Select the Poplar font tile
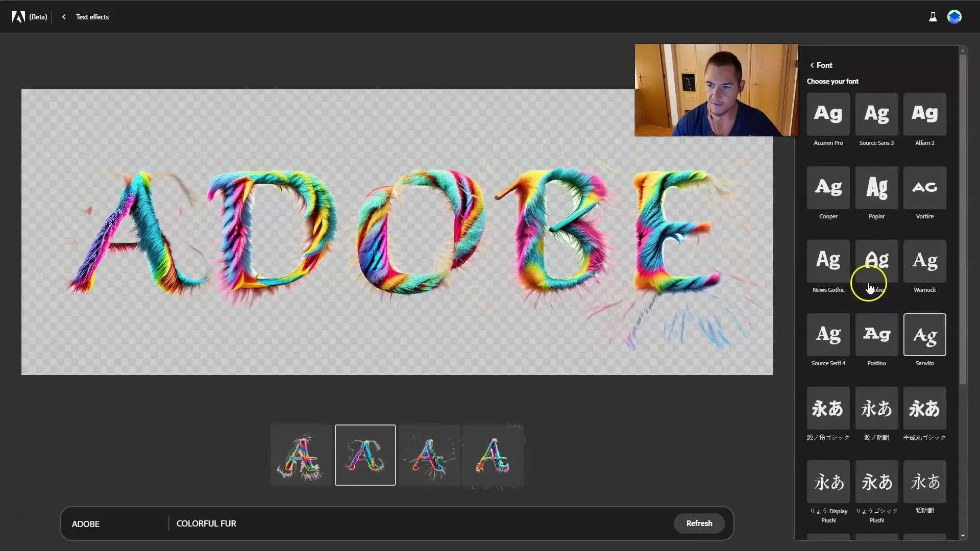Image resolution: width=980 pixels, height=551 pixels. coord(876,187)
